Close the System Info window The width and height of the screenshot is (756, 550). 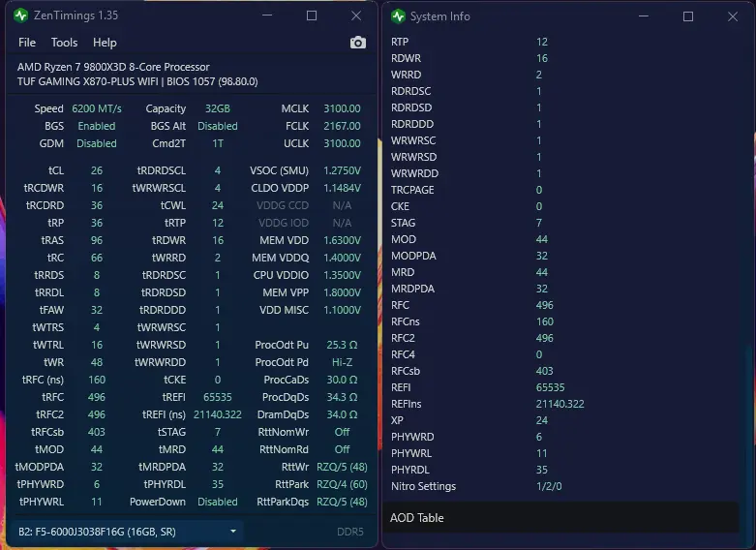[733, 16]
